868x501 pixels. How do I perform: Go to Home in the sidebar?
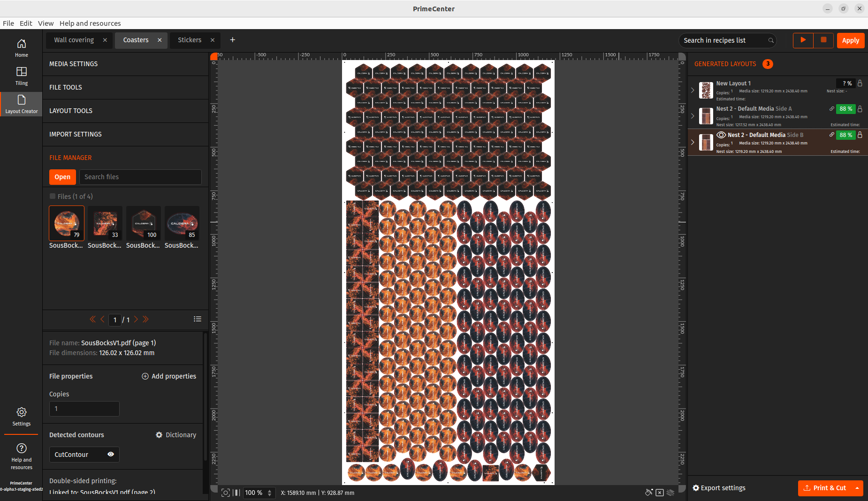(x=22, y=48)
